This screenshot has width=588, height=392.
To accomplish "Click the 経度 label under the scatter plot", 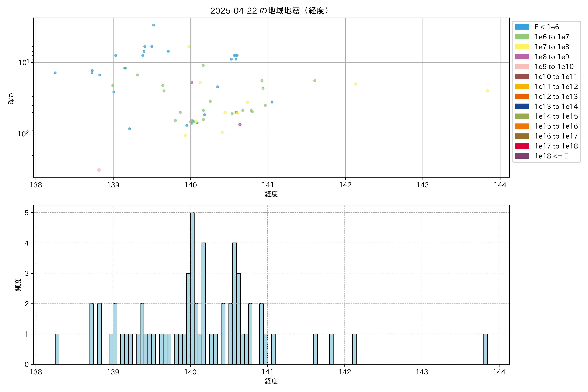I will click(271, 194).
